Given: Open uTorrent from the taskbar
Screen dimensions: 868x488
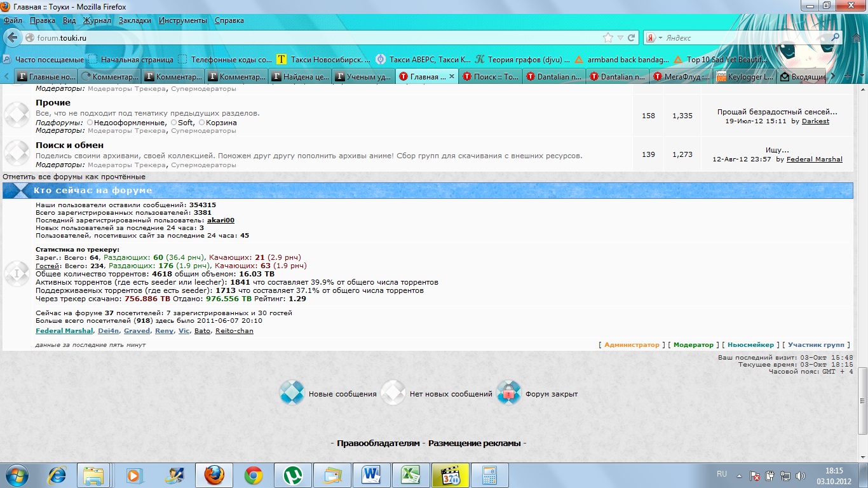Looking at the screenshot, I should point(293,475).
